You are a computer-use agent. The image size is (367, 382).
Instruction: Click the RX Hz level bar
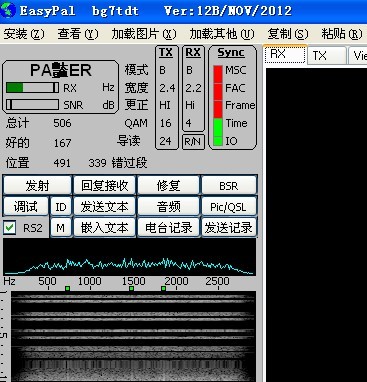(x=32, y=88)
